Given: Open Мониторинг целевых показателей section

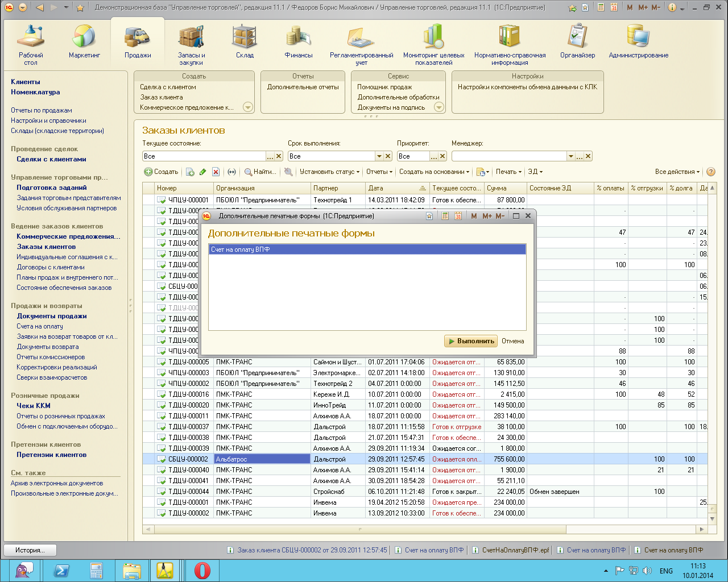Looking at the screenshot, I should coord(433,45).
